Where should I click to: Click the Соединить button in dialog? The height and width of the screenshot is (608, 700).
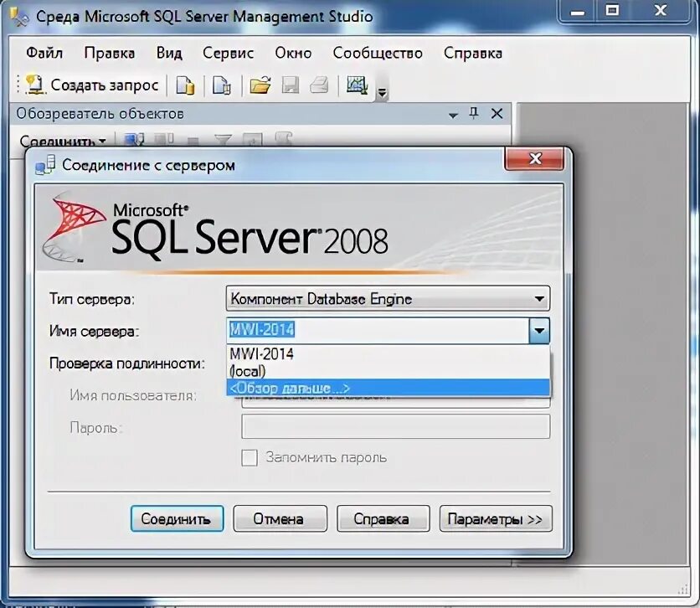(x=177, y=518)
